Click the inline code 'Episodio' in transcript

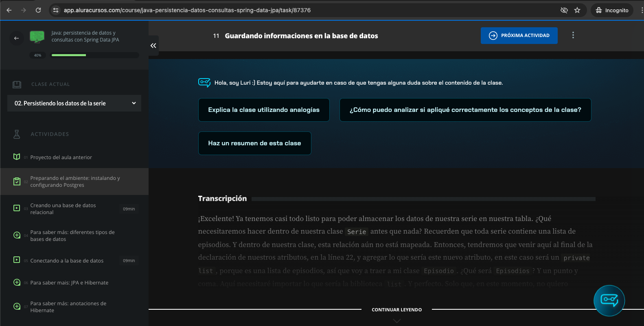tap(438, 271)
